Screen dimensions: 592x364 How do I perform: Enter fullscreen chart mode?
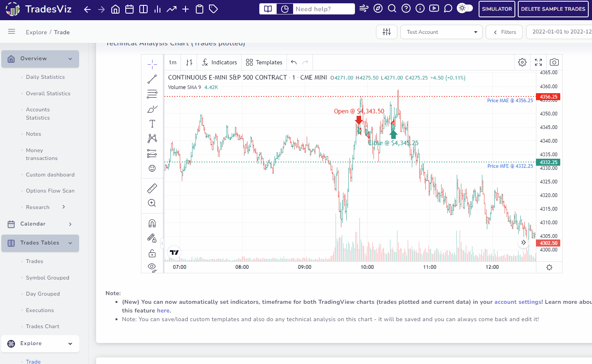point(538,62)
